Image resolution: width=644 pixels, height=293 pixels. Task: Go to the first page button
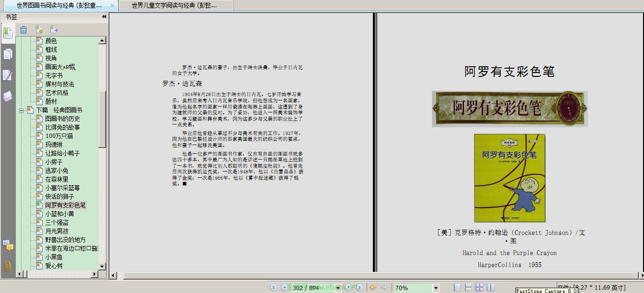tap(274, 287)
